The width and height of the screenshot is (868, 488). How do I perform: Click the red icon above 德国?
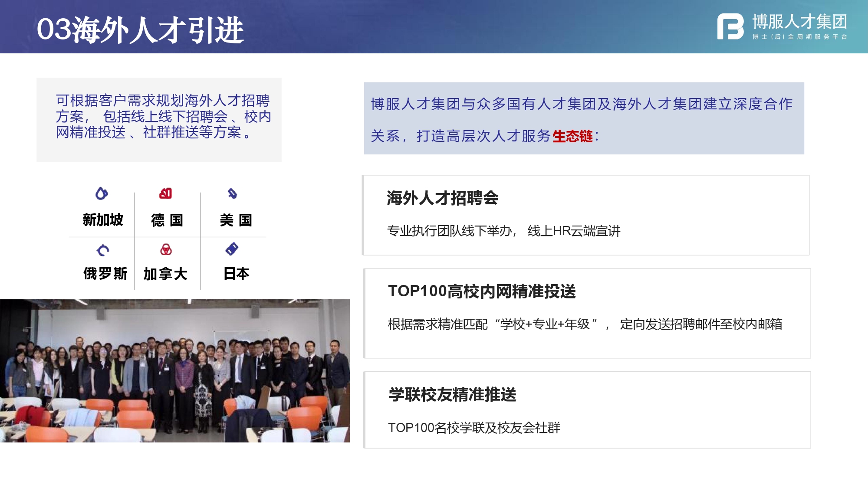coord(166,193)
